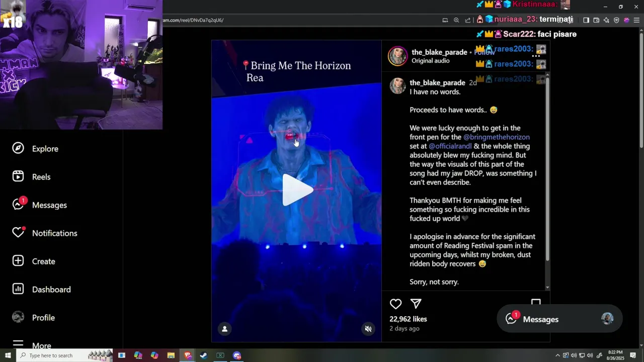Open Steam from the taskbar
The width and height of the screenshot is (644, 362).
203,355
